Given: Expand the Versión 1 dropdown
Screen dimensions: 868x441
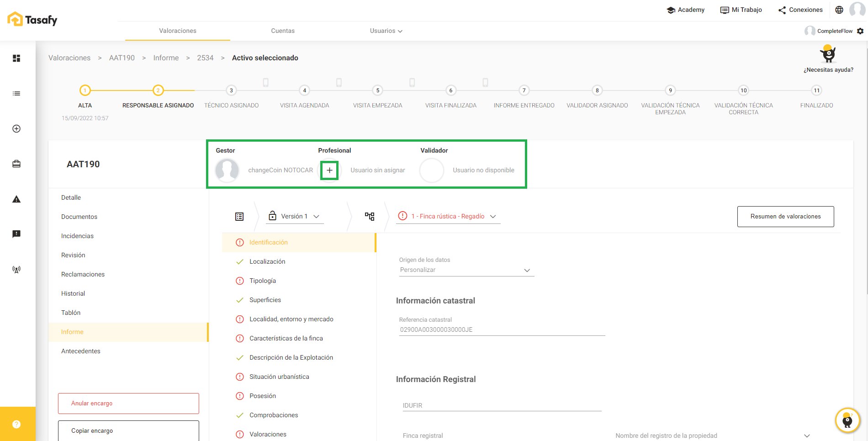Looking at the screenshot, I should (x=295, y=216).
